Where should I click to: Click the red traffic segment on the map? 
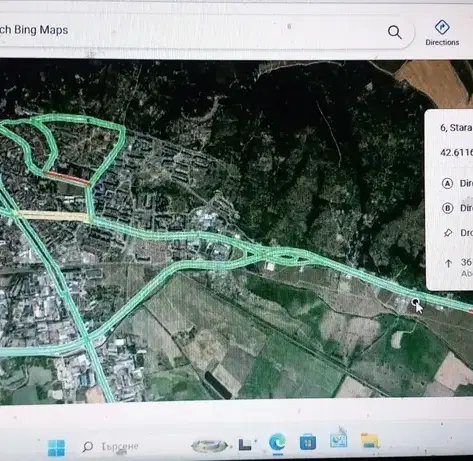pyautogui.click(x=67, y=178)
